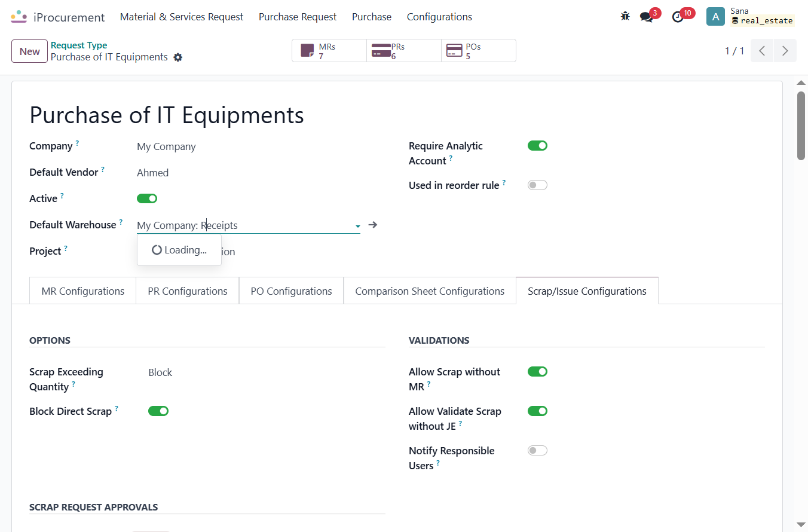Open the gear actions menu beside record name
Screen dimensions: 808x532
coord(177,57)
